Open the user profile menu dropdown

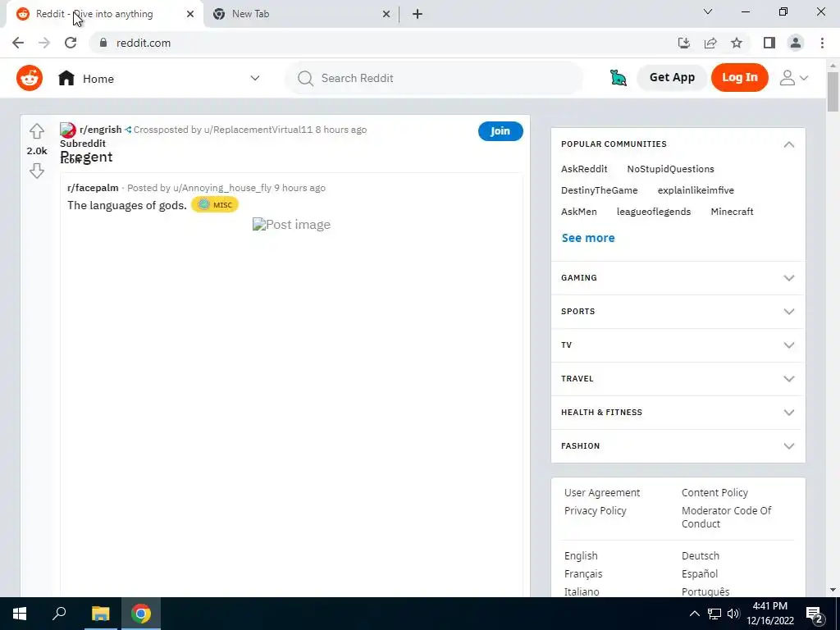[x=793, y=78]
